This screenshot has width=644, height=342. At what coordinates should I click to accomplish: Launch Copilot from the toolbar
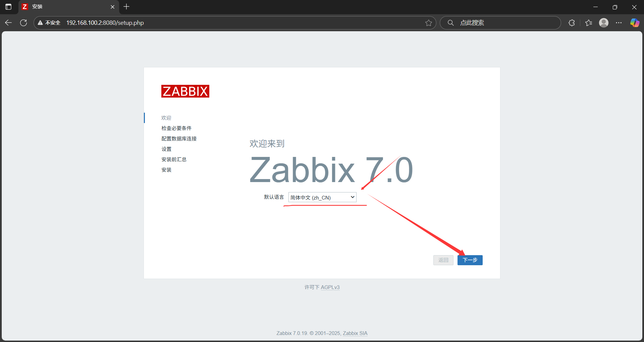(x=635, y=23)
